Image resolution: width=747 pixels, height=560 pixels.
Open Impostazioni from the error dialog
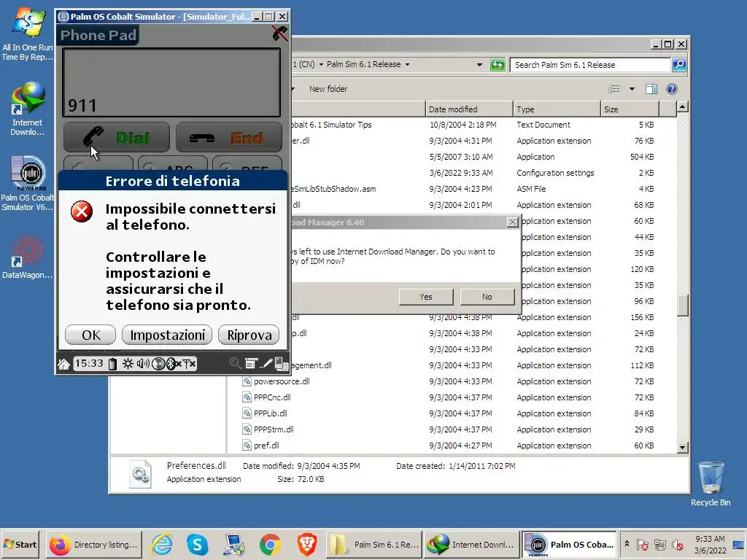tap(167, 335)
